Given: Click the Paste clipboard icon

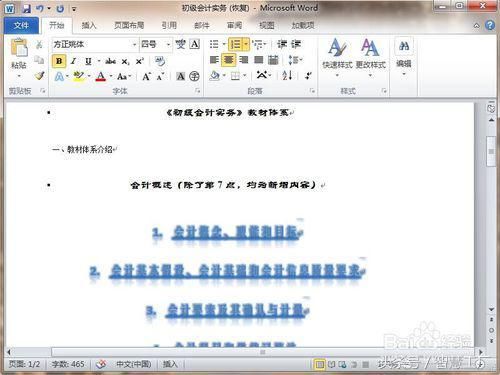Looking at the screenshot, I should [x=19, y=47].
